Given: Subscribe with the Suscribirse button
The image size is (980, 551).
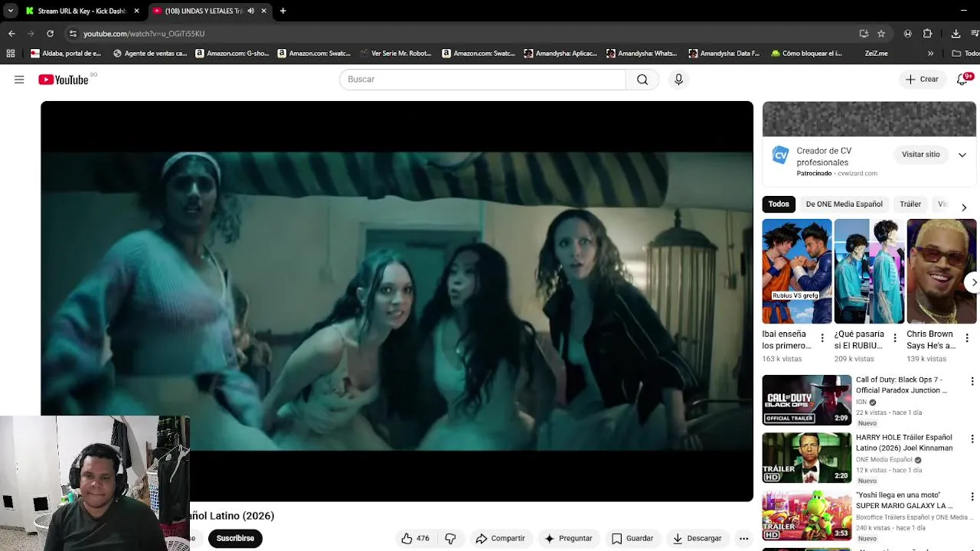Looking at the screenshot, I should pyautogui.click(x=235, y=539).
